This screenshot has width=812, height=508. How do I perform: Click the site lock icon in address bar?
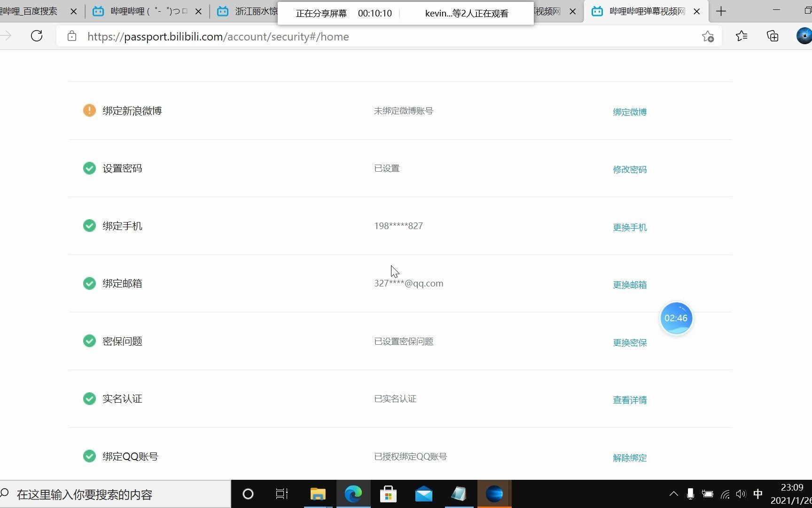[x=72, y=36]
